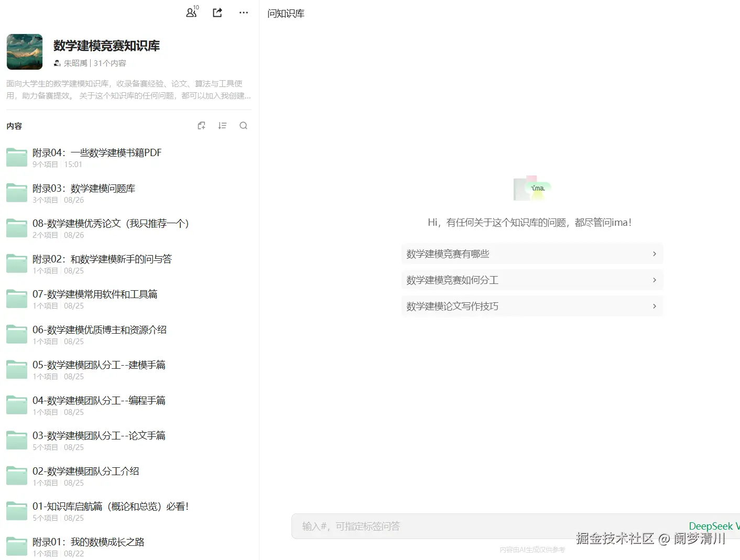
Task: Click chevron beside 数学建模竞赛有哪些
Action: tap(654, 254)
